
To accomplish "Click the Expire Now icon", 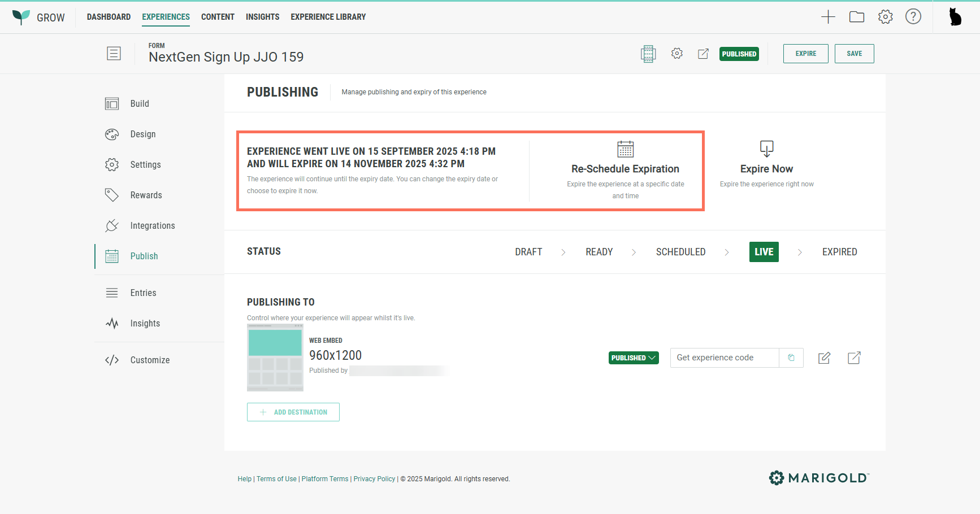I will 766,149.
